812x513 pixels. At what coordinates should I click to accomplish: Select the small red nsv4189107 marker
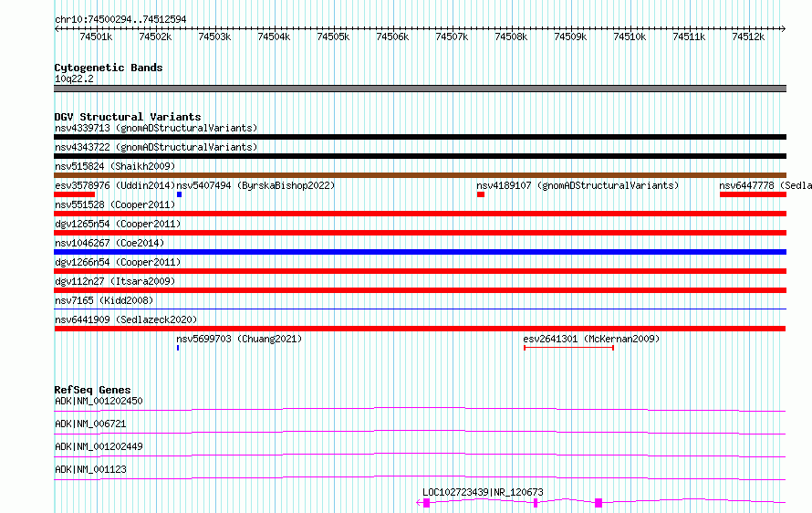coord(481,194)
